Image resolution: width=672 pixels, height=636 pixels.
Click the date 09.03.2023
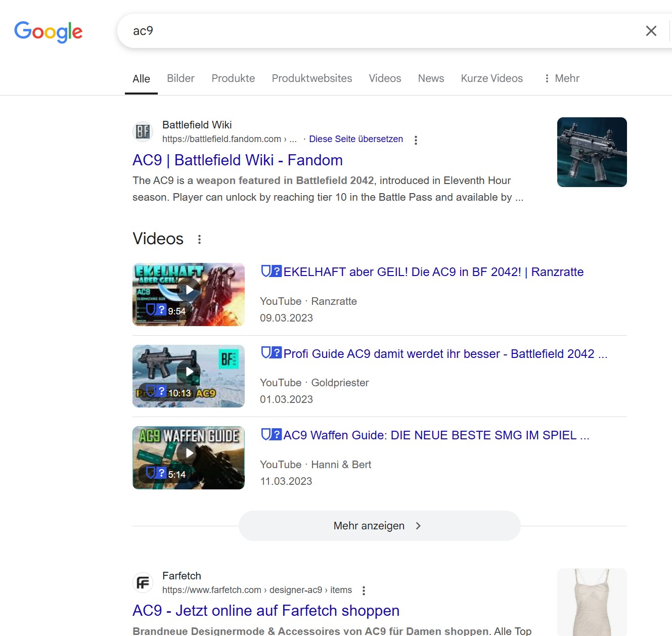tap(286, 318)
